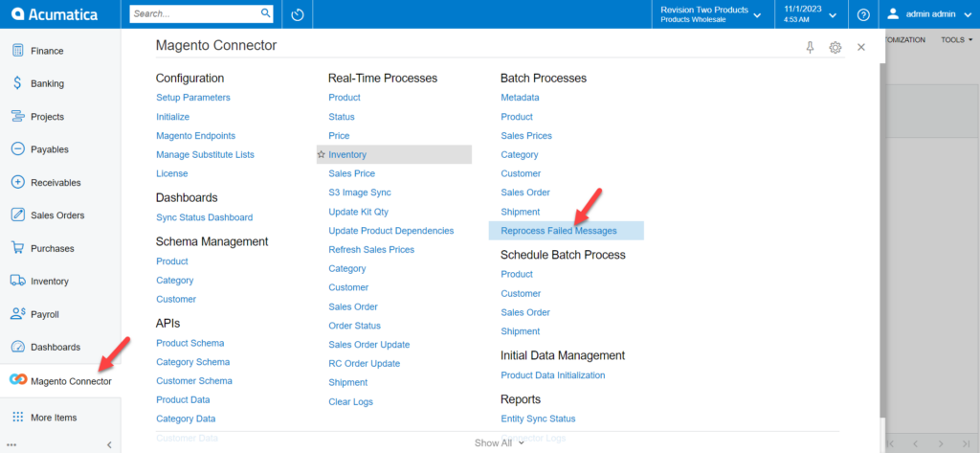The image size is (980, 453).
Task: Open the TOOLS dropdown menu
Action: [x=957, y=40]
